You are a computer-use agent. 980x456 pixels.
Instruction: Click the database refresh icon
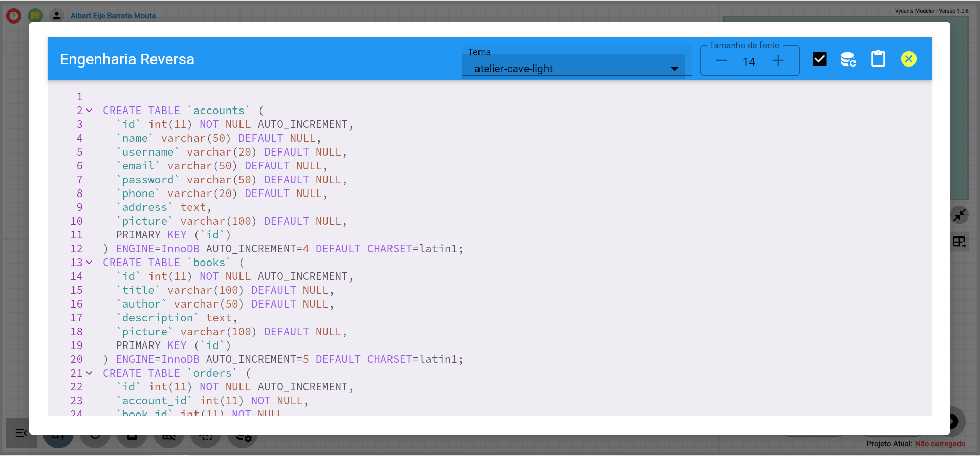tap(848, 59)
